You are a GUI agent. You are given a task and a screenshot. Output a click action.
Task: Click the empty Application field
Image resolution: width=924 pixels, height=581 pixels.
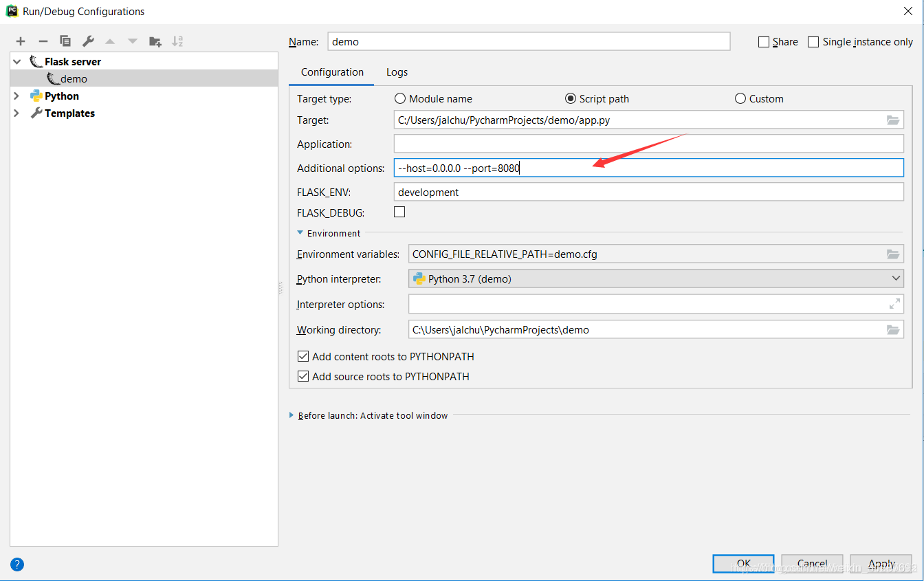[648, 144]
